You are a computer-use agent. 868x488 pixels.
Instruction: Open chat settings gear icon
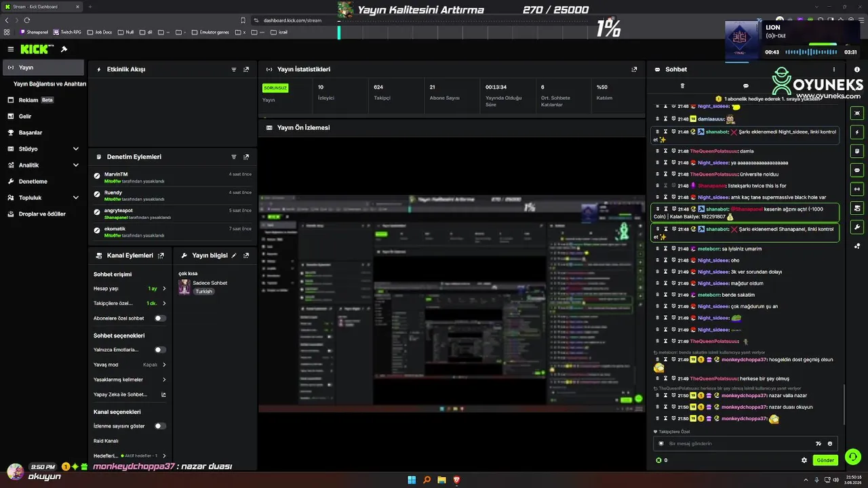point(804,460)
